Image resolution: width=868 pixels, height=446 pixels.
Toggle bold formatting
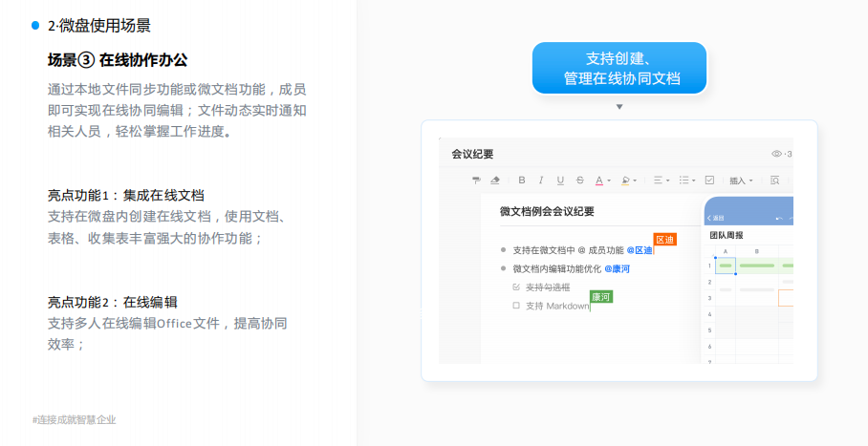522,180
